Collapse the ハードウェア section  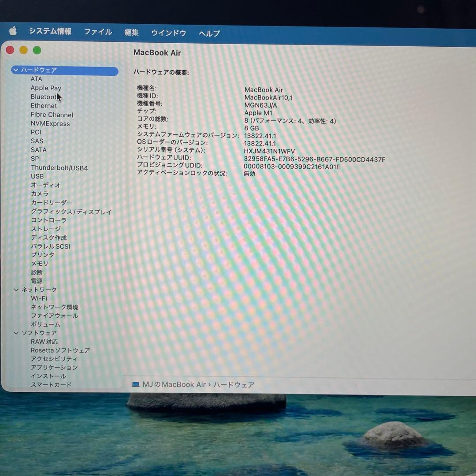pyautogui.click(x=16, y=70)
